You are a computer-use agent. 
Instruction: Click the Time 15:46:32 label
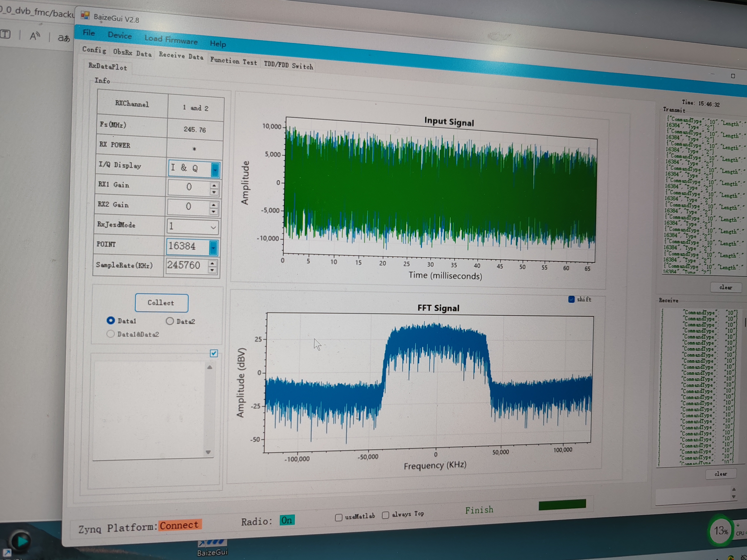(701, 103)
